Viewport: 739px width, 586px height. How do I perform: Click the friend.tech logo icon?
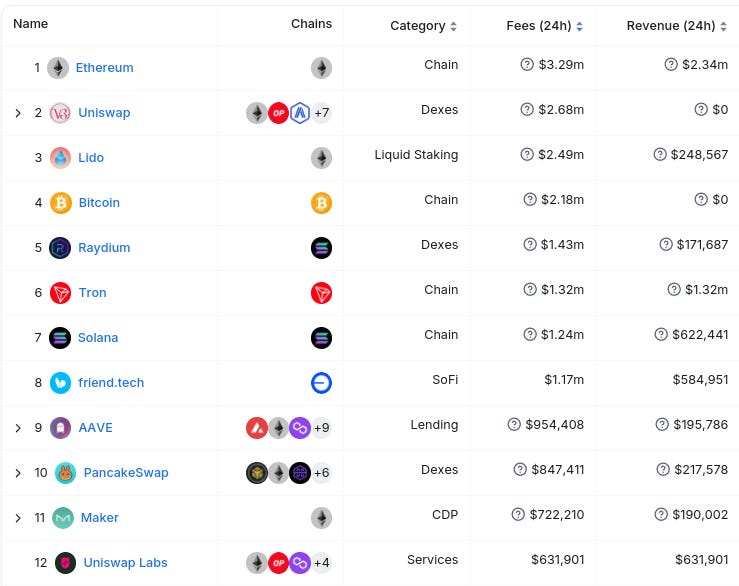(x=60, y=383)
